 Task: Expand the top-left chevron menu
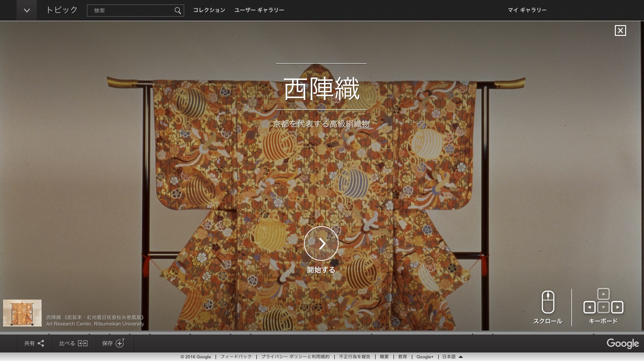click(26, 10)
